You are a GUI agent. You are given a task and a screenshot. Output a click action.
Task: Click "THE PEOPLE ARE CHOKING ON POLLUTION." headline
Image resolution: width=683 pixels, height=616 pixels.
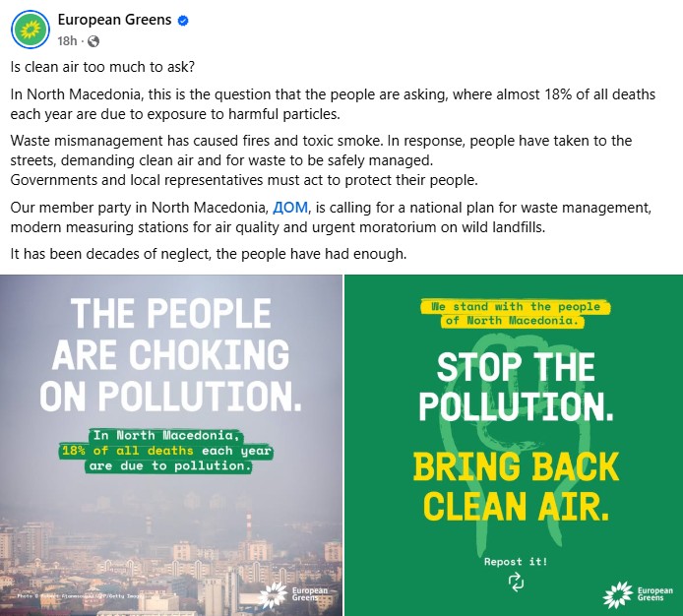tap(170, 353)
